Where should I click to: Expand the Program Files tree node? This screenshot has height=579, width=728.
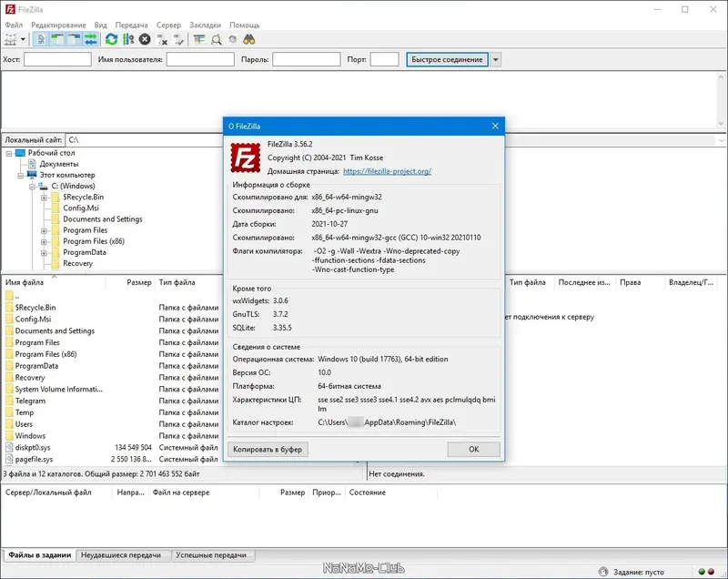[44, 230]
